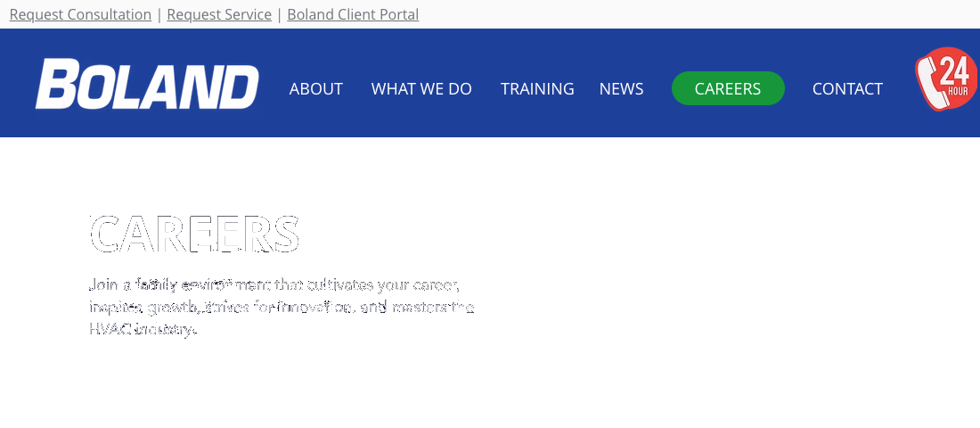Open the Request Service link

click(x=219, y=14)
